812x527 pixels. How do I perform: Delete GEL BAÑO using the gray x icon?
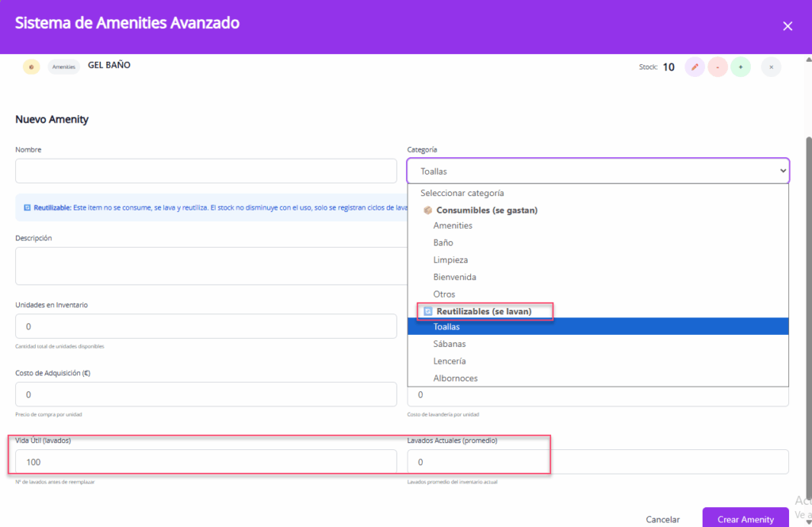click(771, 67)
